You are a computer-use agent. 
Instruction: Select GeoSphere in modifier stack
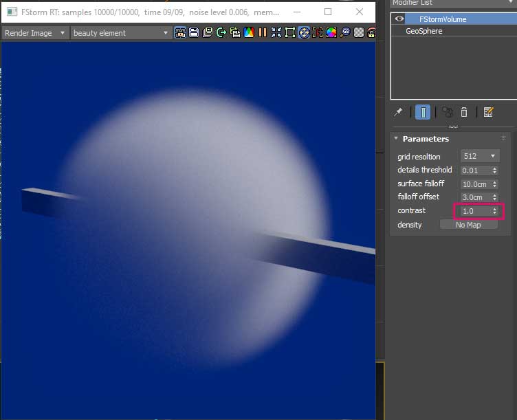coord(424,31)
